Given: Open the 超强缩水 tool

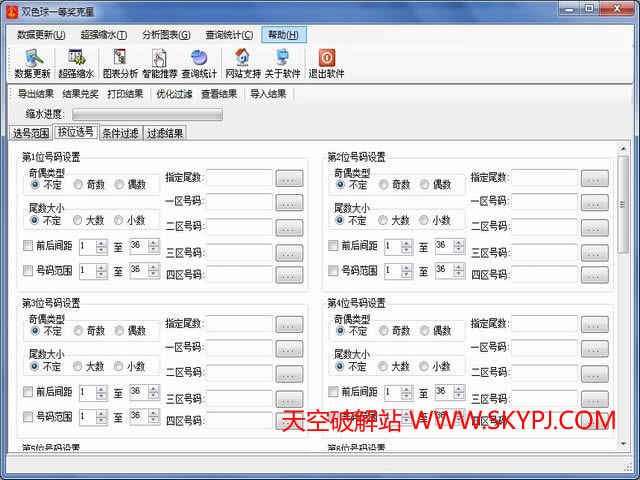Looking at the screenshot, I should 76,64.
